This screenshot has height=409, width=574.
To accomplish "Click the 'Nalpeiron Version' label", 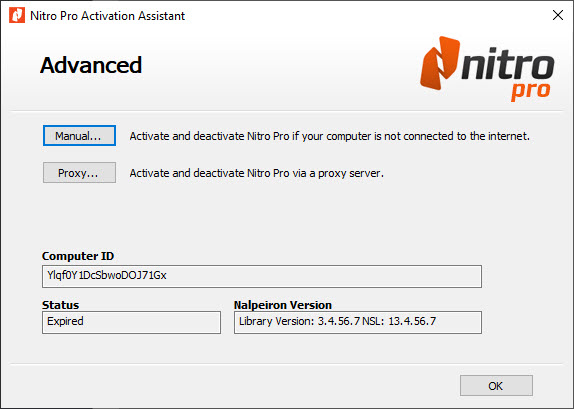I will click(x=283, y=305).
